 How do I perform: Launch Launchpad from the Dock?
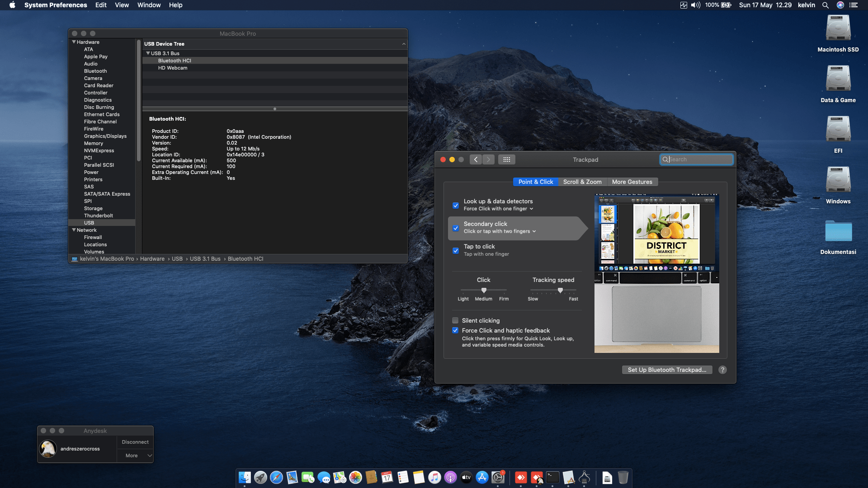tap(260, 477)
